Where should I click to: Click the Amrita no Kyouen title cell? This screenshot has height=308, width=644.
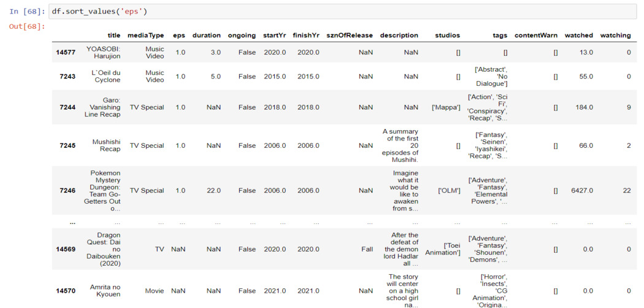(104, 291)
